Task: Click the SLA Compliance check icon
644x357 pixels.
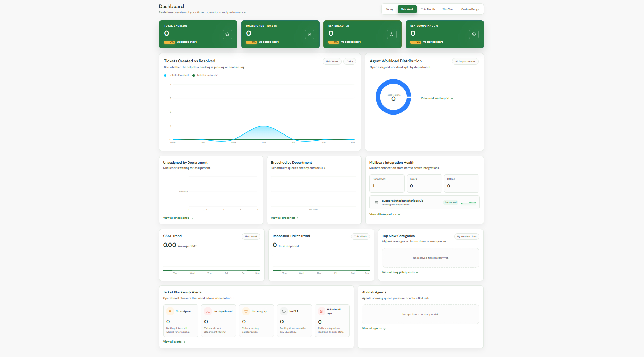Action: point(474,34)
